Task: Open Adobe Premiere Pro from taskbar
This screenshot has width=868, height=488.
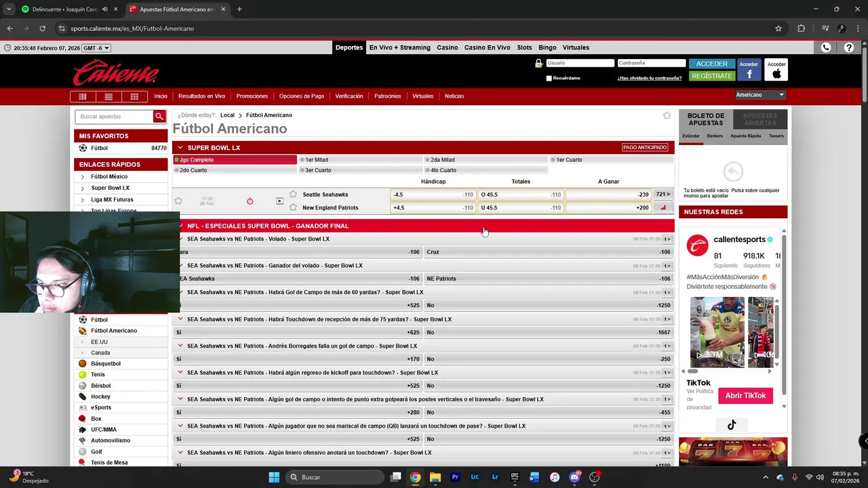Action: pos(455,477)
